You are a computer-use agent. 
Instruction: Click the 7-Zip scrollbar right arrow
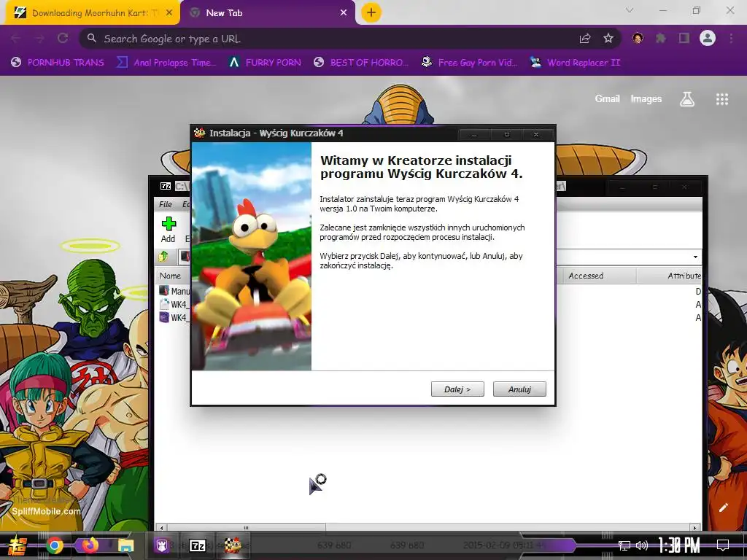[x=694, y=528]
